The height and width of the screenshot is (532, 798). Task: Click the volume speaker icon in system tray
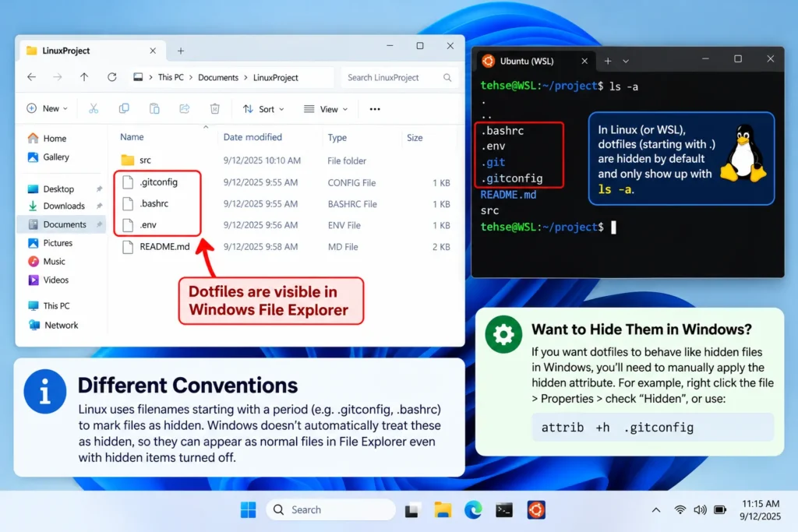coord(701,509)
